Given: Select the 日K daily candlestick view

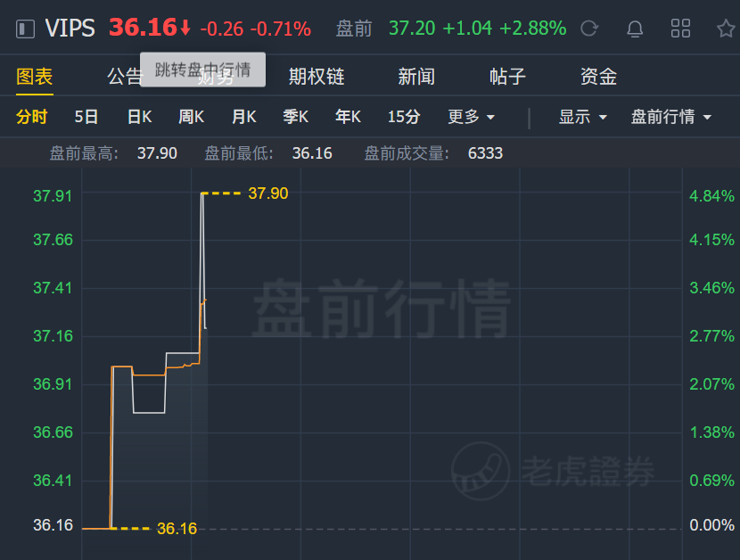Looking at the screenshot, I should [139, 116].
